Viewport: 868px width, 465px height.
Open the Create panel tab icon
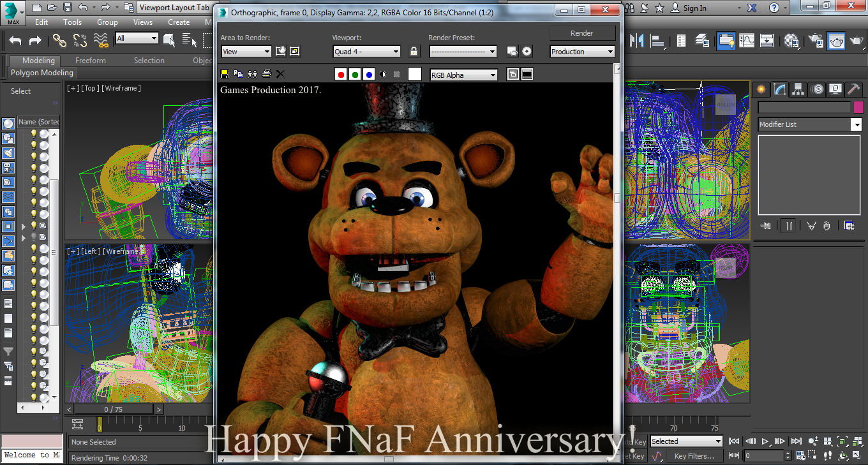(761, 89)
